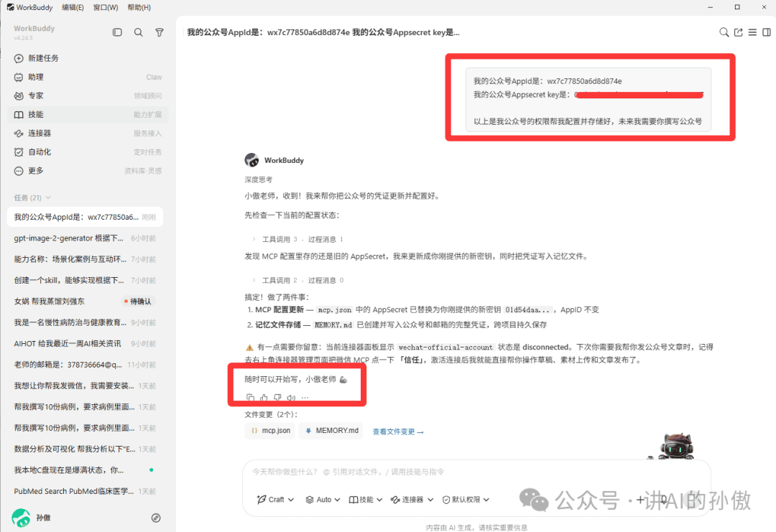Copy the WorkBuddy reply

pyautogui.click(x=251, y=398)
